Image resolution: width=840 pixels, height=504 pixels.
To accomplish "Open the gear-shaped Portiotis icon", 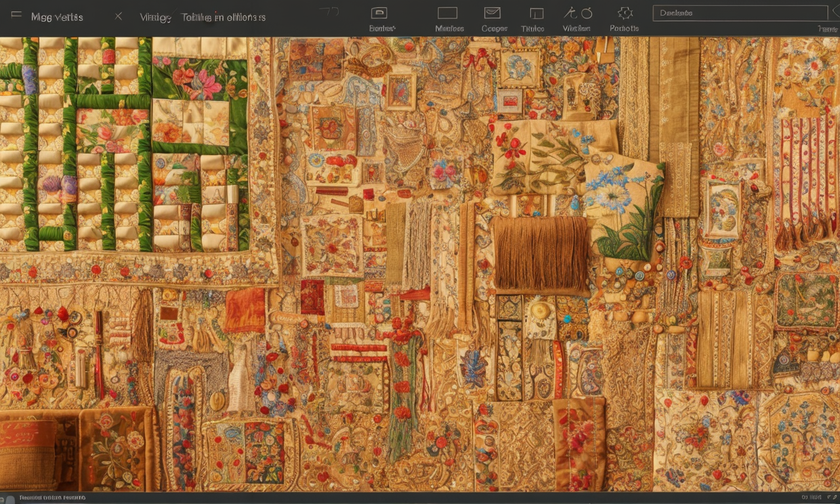I will coord(625,13).
